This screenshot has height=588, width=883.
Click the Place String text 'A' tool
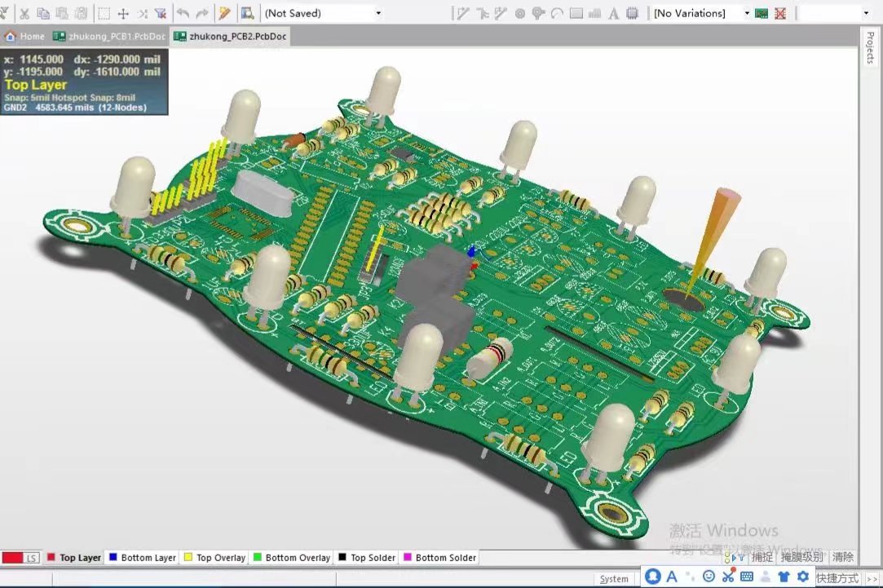[613, 13]
